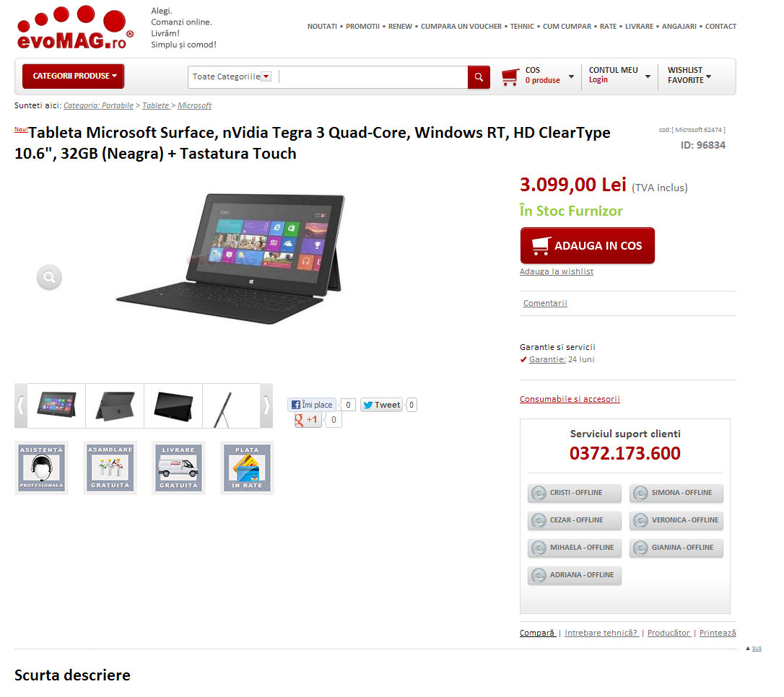The height and width of the screenshot is (697, 784).
Task: Click the Asistenta Profesionala badge
Action: [x=41, y=468]
